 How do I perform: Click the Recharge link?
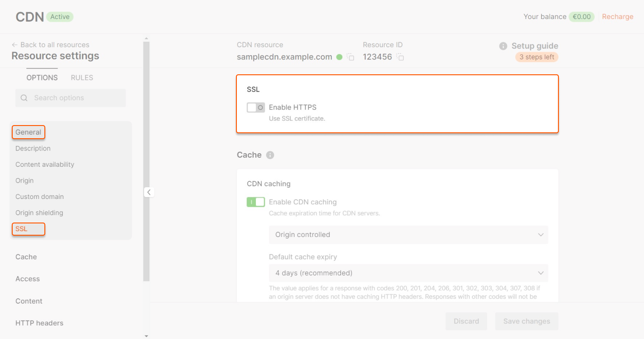point(617,16)
